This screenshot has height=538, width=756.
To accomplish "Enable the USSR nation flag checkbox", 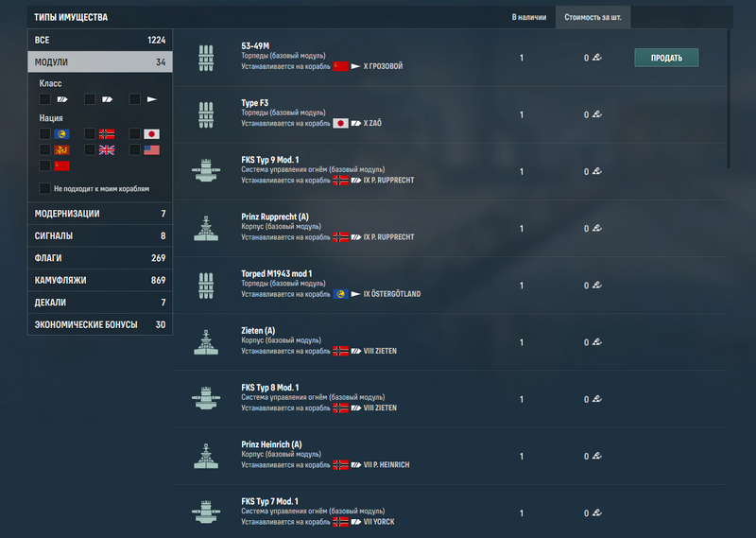I will (x=44, y=165).
